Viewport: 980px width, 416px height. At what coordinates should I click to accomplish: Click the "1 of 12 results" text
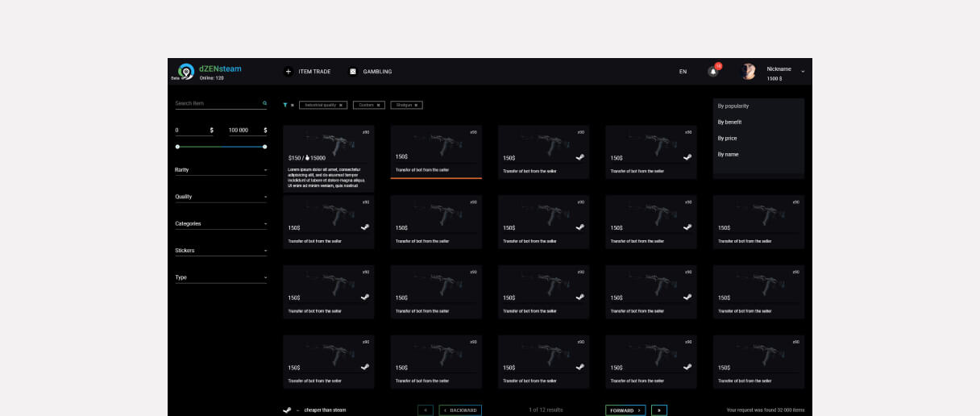pyautogui.click(x=546, y=410)
